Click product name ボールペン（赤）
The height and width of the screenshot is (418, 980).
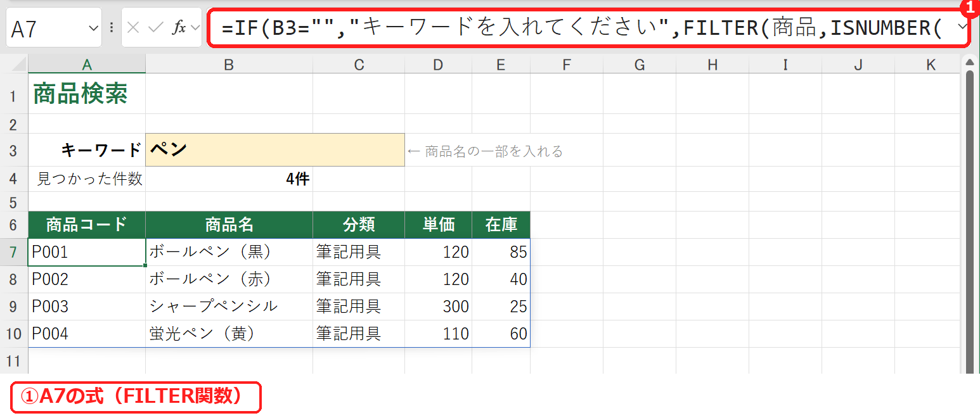[x=229, y=279]
